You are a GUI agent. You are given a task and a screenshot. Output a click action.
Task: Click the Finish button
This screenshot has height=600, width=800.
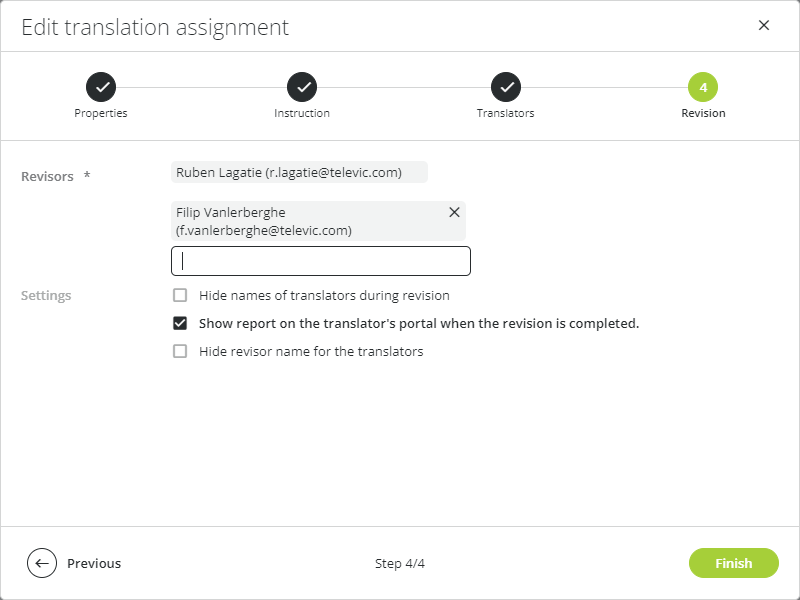pyautogui.click(x=734, y=563)
